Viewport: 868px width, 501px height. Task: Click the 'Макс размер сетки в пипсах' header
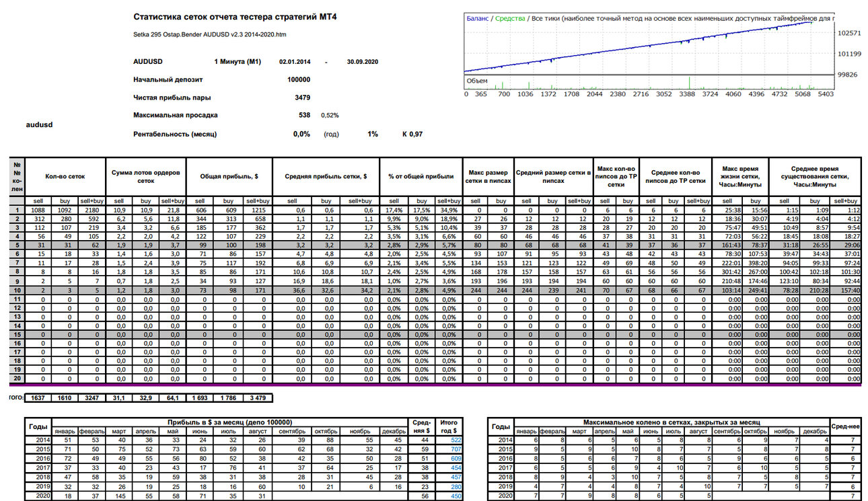click(488, 176)
